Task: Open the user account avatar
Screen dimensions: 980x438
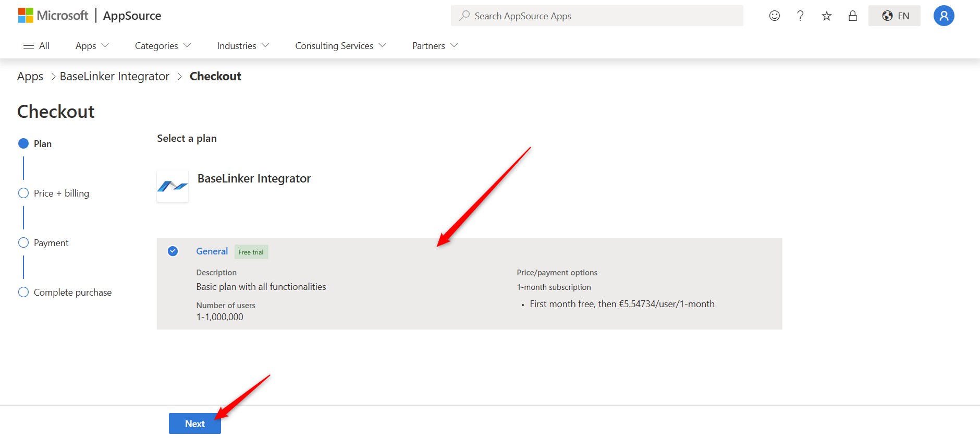Action: click(x=944, y=16)
